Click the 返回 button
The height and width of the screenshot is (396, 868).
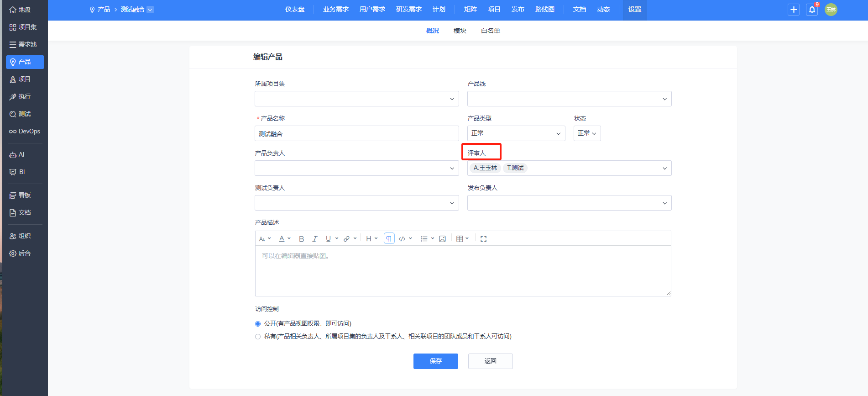pos(490,361)
